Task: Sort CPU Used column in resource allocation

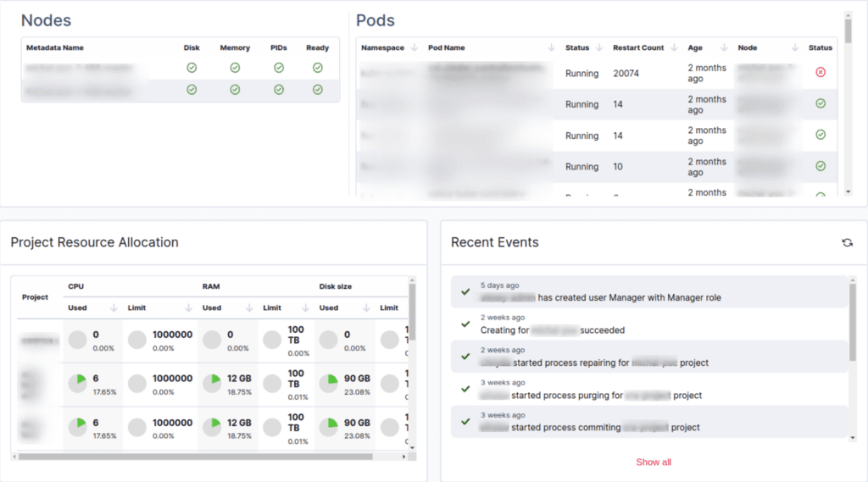Action: coord(114,308)
